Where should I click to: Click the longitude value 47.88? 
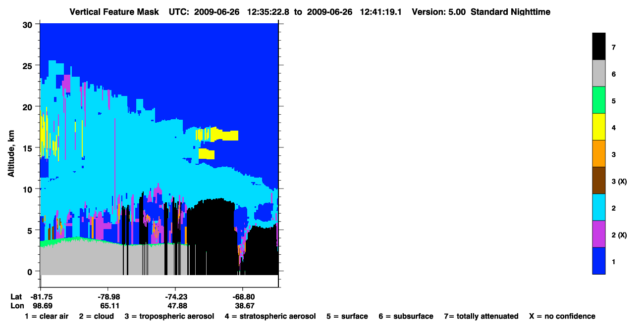(x=177, y=306)
